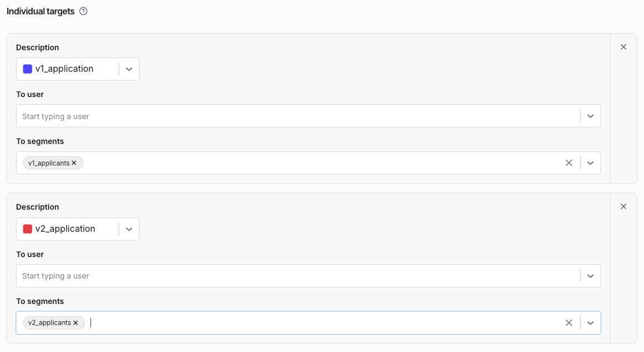Click the blue variation swatch for v1_application

click(27, 68)
